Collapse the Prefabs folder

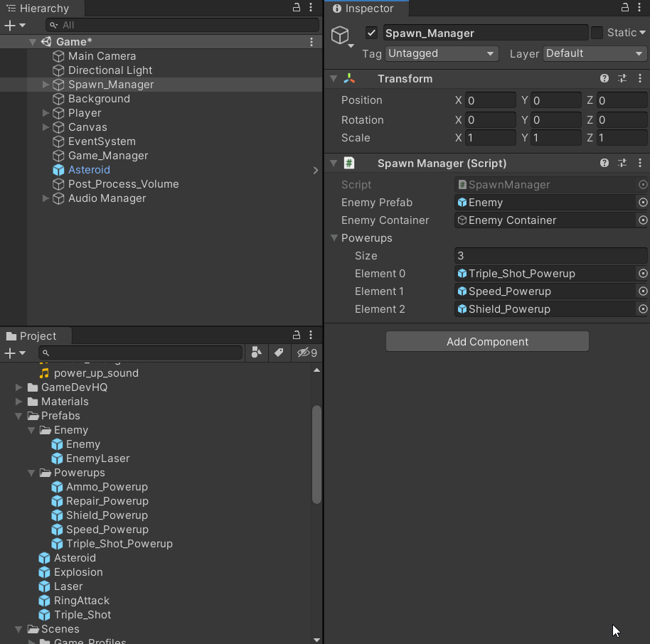pyautogui.click(x=18, y=416)
